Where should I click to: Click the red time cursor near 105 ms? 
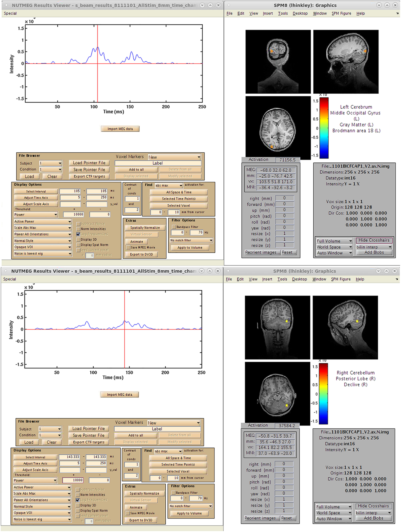(97, 63)
